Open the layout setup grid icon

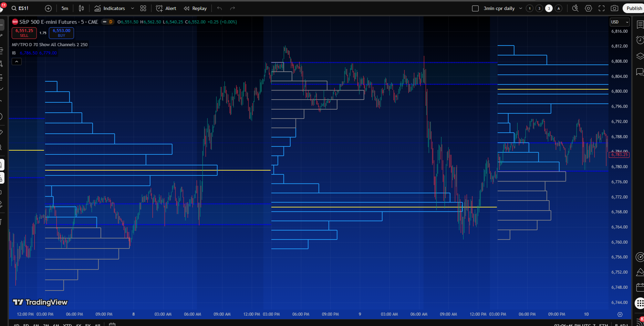(x=143, y=8)
